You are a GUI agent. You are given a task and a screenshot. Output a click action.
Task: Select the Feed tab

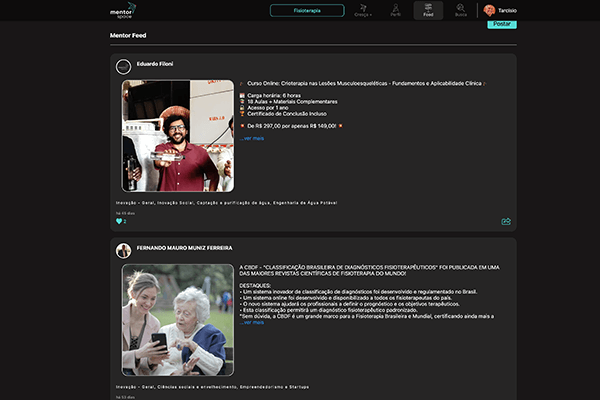(428, 10)
